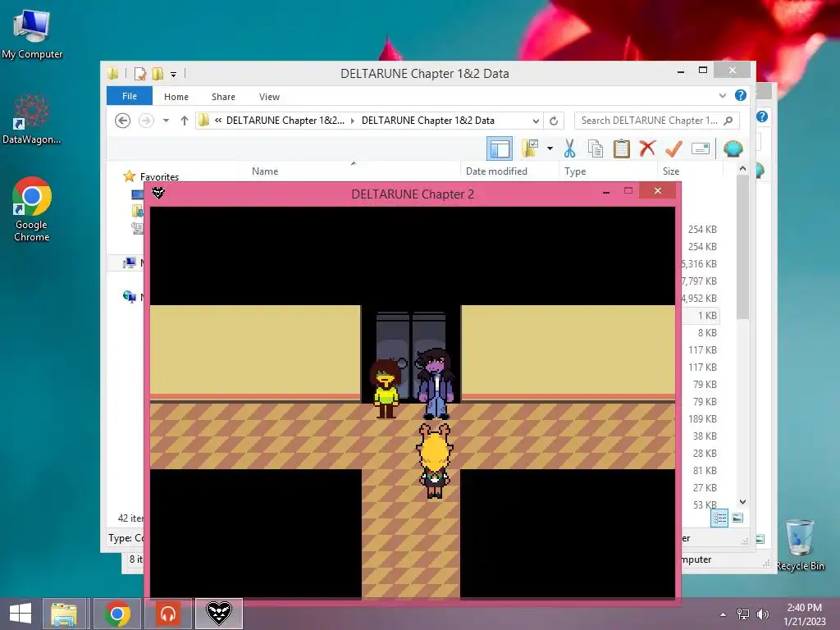840x630 pixels.
Task: Open dropdown arrow beside folder options icon
Action: [x=550, y=148]
